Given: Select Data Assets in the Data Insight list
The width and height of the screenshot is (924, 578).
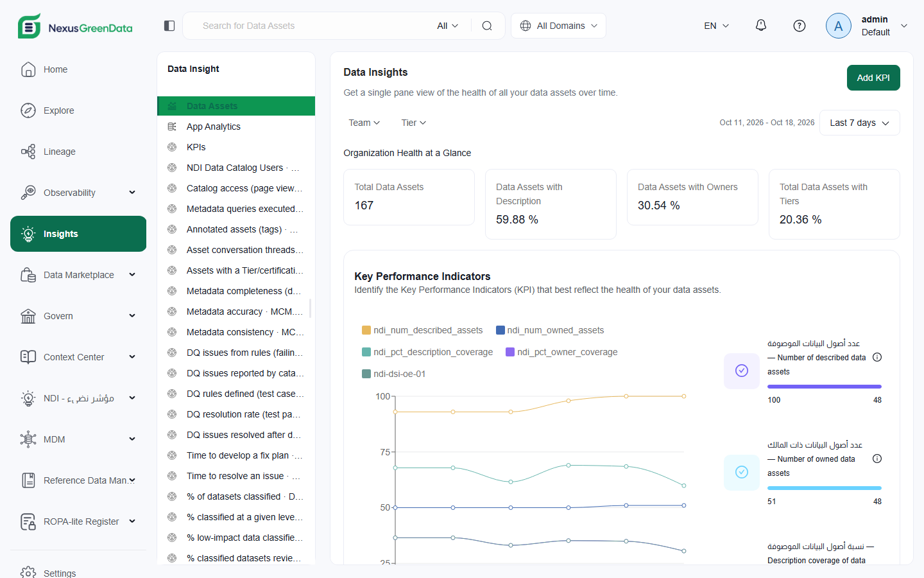Looking at the screenshot, I should coord(236,106).
